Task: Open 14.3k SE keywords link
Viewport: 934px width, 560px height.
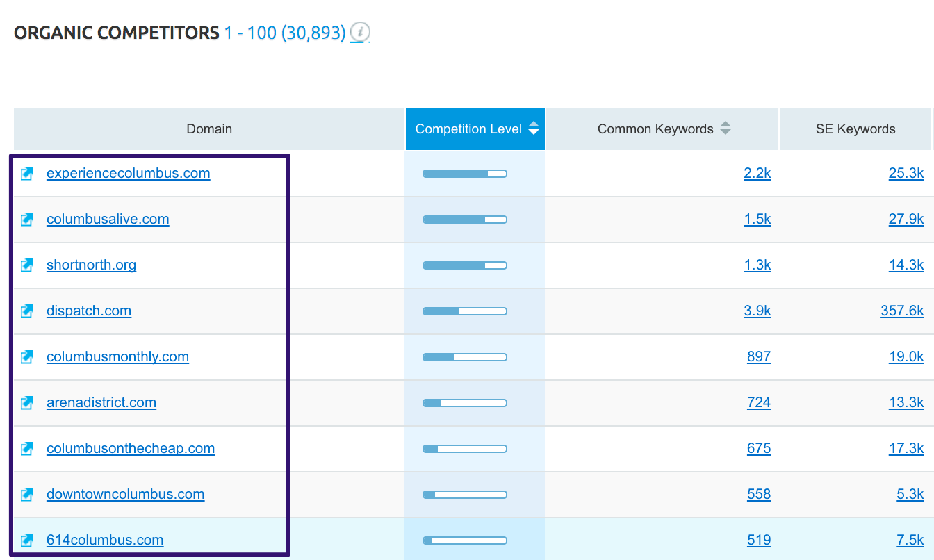Action: point(906,265)
